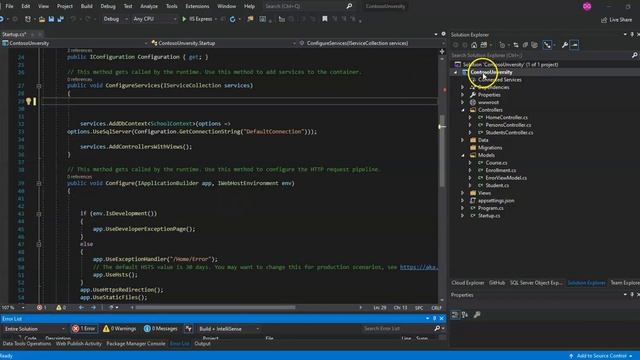Click the bookmark icon in the toolbar

pos(324,19)
